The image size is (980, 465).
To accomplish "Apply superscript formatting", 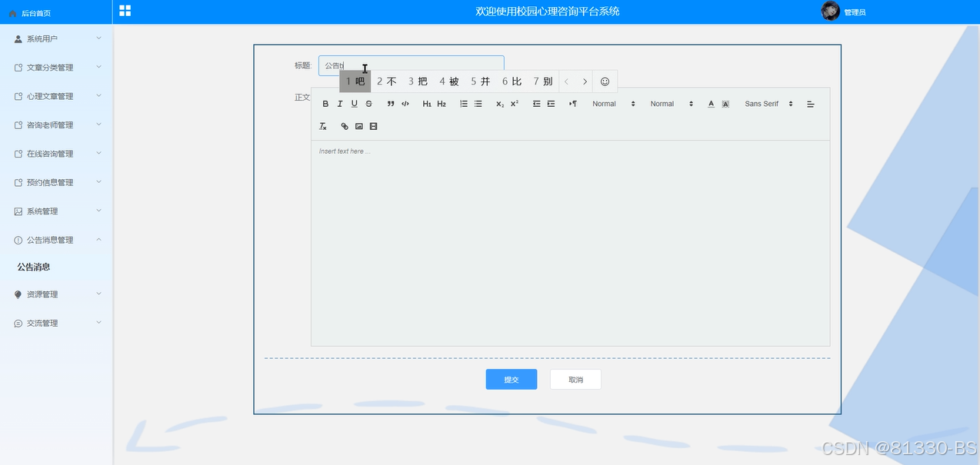I will pyautogui.click(x=515, y=104).
